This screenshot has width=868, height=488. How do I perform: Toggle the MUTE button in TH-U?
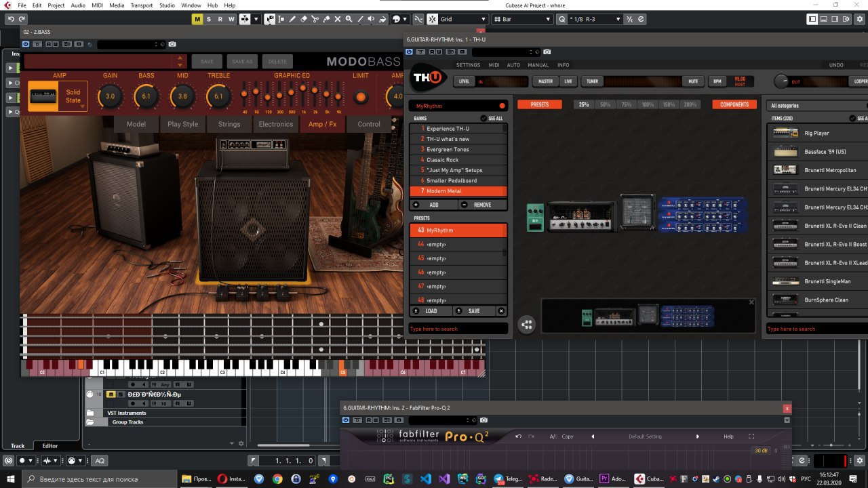point(692,81)
